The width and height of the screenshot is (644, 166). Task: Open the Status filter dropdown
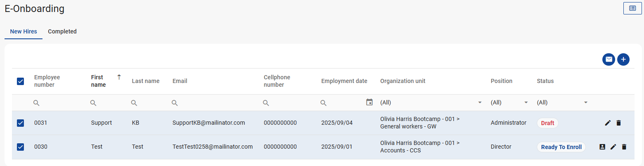click(x=585, y=102)
